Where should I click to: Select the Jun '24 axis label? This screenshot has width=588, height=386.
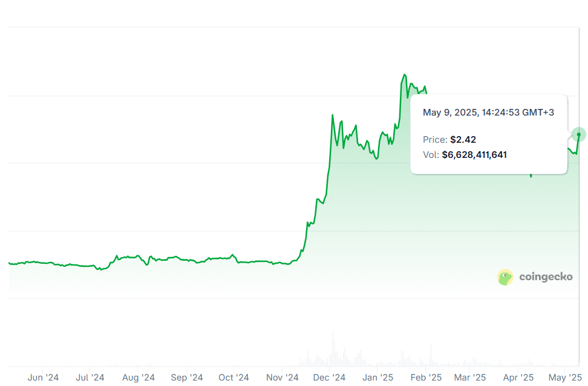click(43, 378)
